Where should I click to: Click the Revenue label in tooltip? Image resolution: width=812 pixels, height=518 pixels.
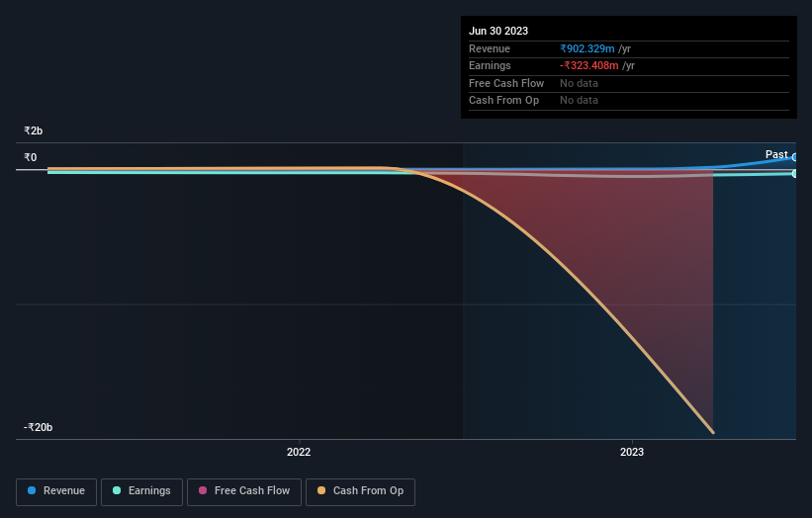490,48
